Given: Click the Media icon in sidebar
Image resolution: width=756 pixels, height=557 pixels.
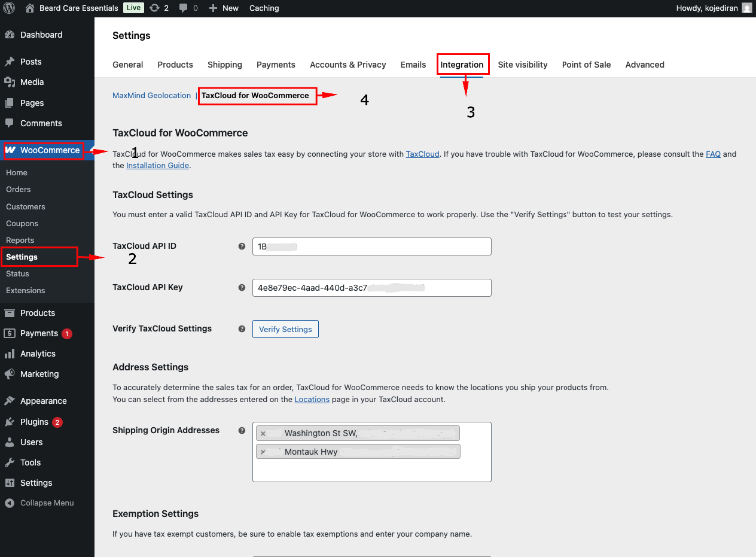Looking at the screenshot, I should pos(10,82).
